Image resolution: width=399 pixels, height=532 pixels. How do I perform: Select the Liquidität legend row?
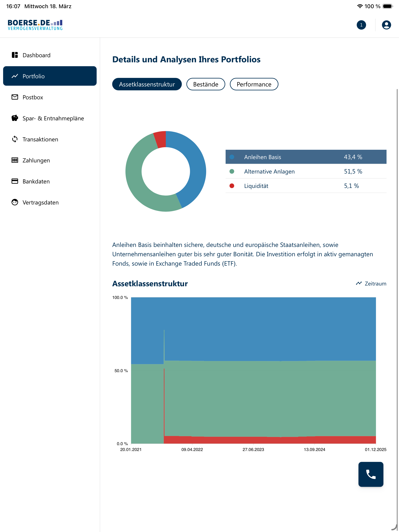click(306, 186)
